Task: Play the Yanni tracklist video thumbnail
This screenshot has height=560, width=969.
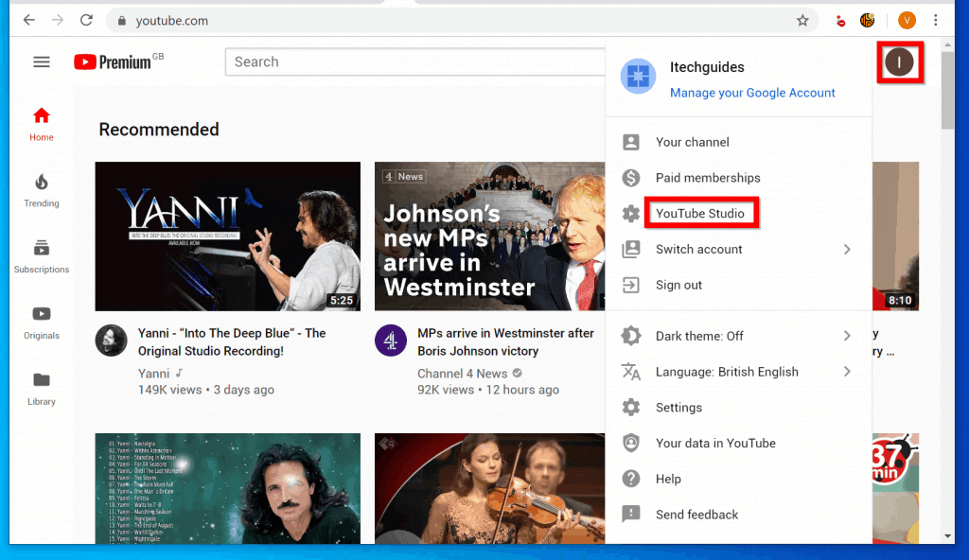Action: click(x=227, y=488)
